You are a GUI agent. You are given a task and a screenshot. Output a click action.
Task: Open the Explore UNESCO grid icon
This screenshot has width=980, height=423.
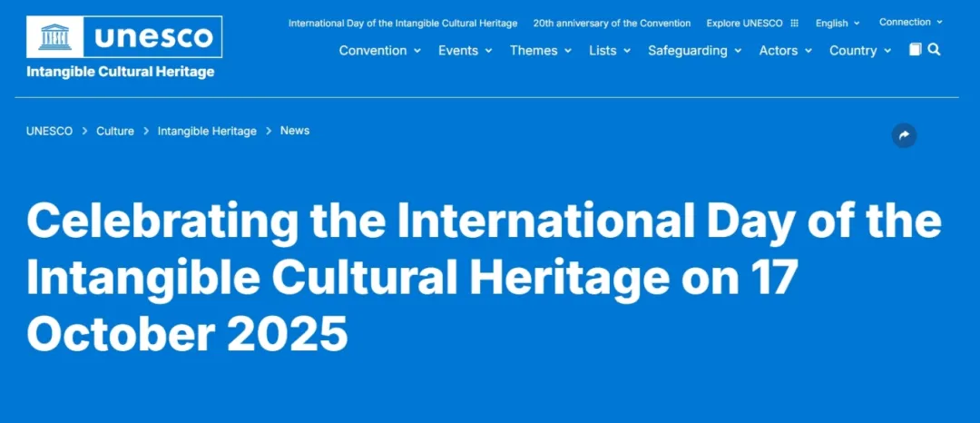794,24
